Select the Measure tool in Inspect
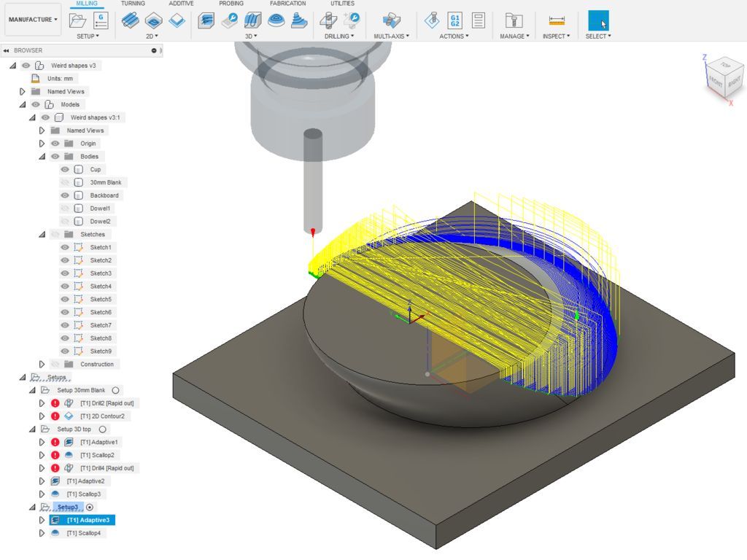 pos(556,20)
